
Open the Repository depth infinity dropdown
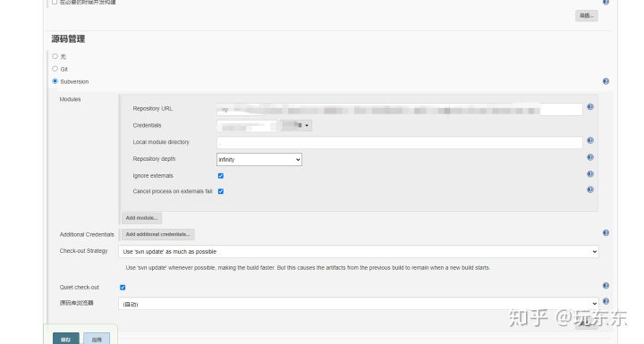[259, 160]
